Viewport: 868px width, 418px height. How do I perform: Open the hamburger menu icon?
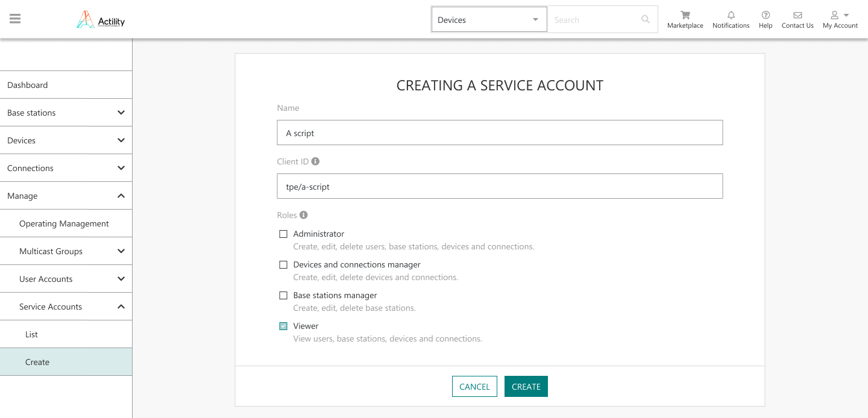tap(15, 19)
